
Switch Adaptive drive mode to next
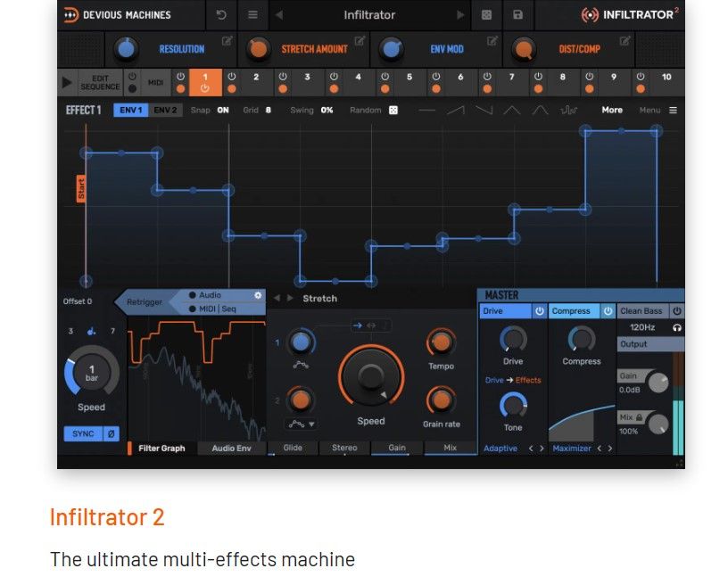point(542,449)
